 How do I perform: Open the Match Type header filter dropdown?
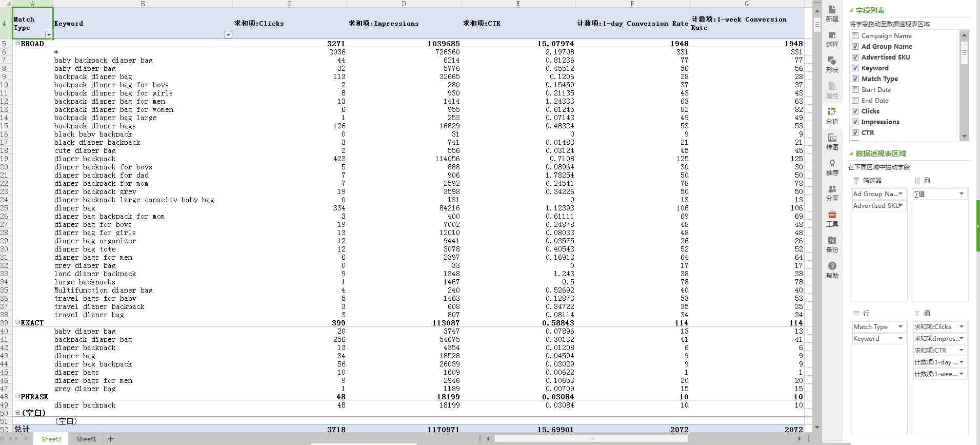pos(49,35)
